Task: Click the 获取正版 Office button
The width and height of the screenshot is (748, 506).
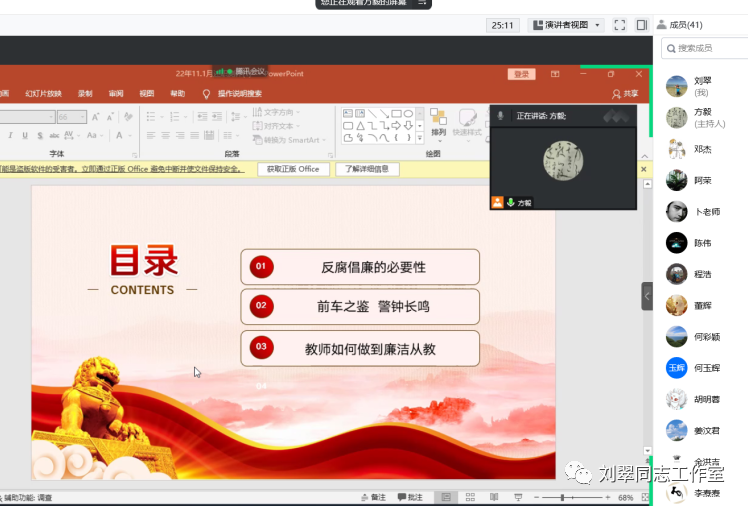Action: (293, 169)
